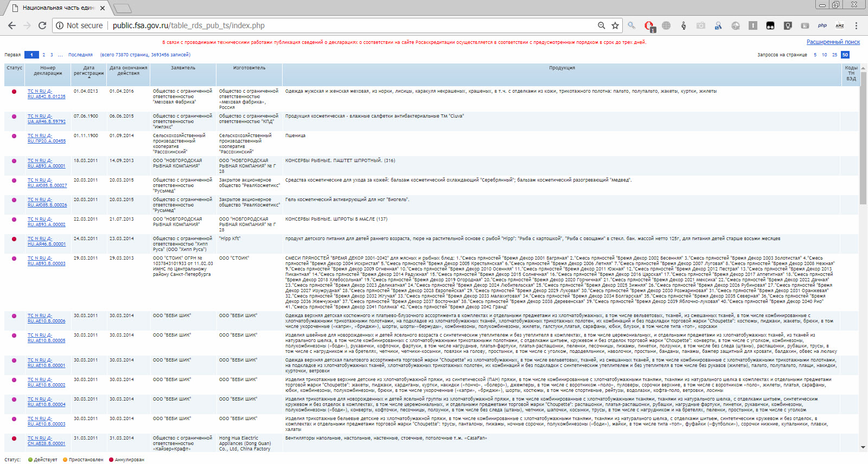Open declaration UA.АЯ46.В.59792
This screenshot has width=868, height=464.
(47, 119)
